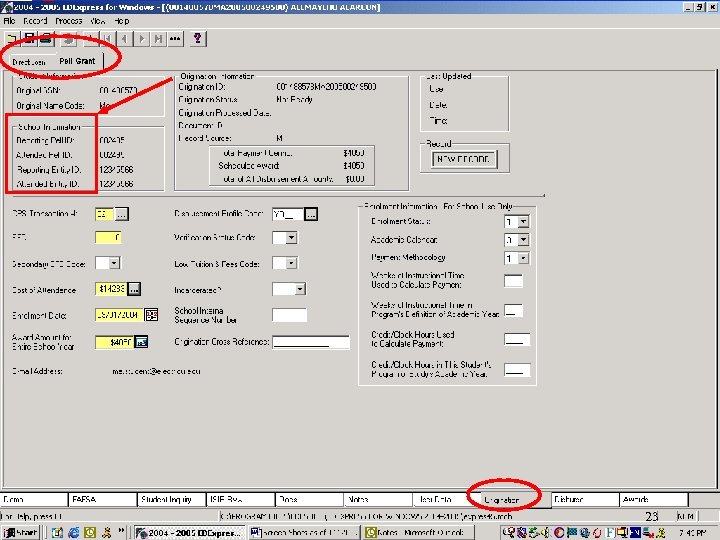This screenshot has height=540, width=720.
Task: Switch to the Word document taskbar button
Action: click(304, 533)
